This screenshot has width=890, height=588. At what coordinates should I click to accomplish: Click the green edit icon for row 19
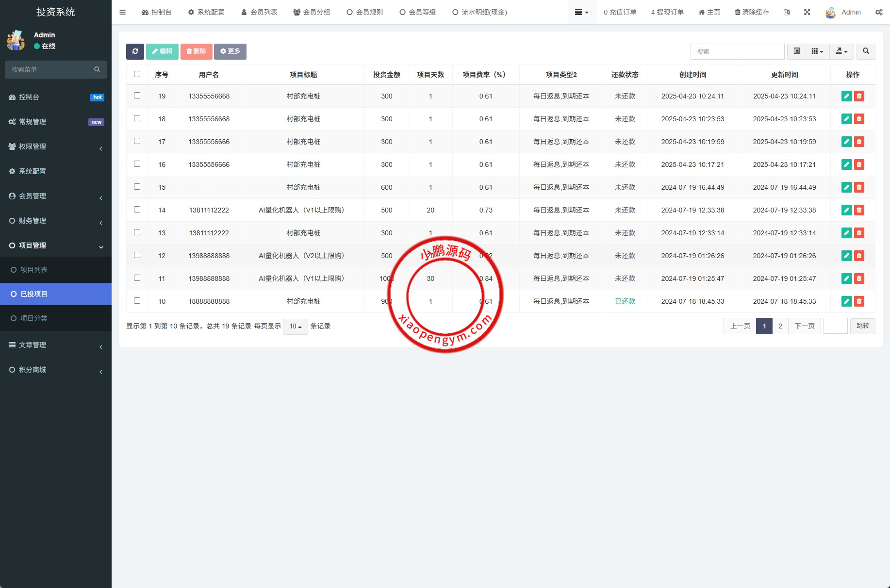pos(846,96)
